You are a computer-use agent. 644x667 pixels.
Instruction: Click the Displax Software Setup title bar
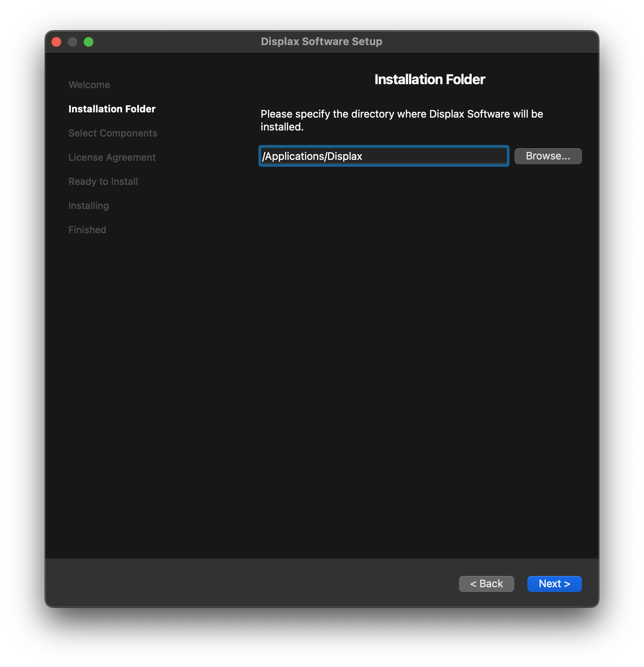pos(321,42)
